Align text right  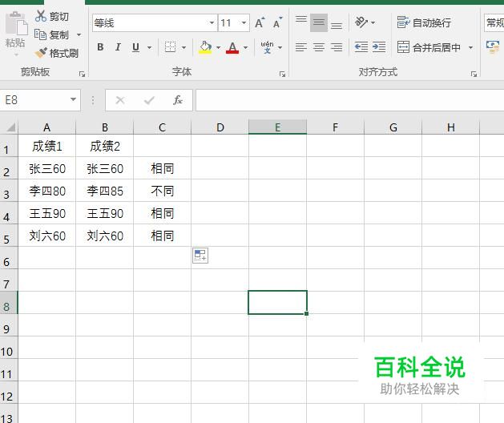coord(337,47)
